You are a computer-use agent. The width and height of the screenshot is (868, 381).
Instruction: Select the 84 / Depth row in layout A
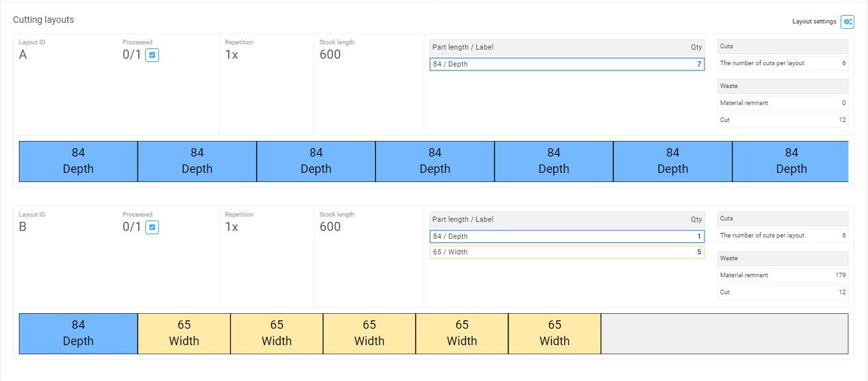pyautogui.click(x=566, y=64)
